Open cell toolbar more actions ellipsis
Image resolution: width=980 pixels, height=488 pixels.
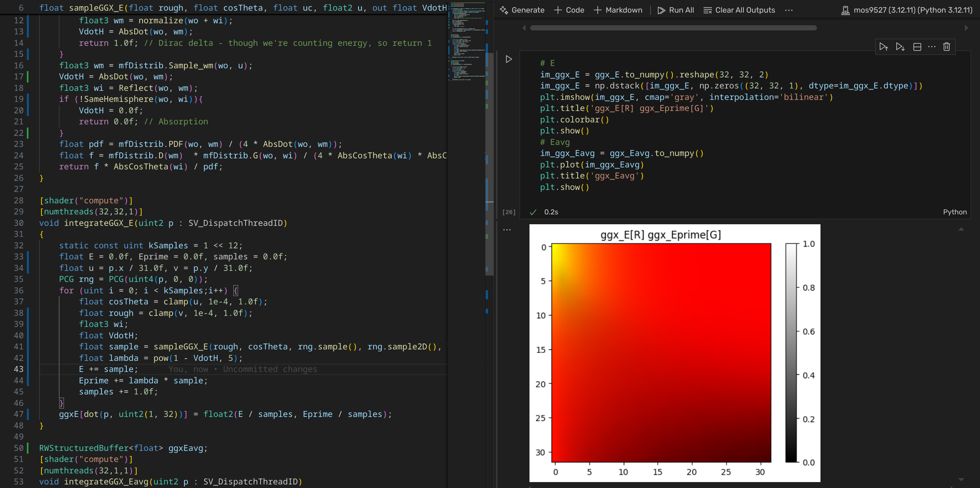pos(932,47)
